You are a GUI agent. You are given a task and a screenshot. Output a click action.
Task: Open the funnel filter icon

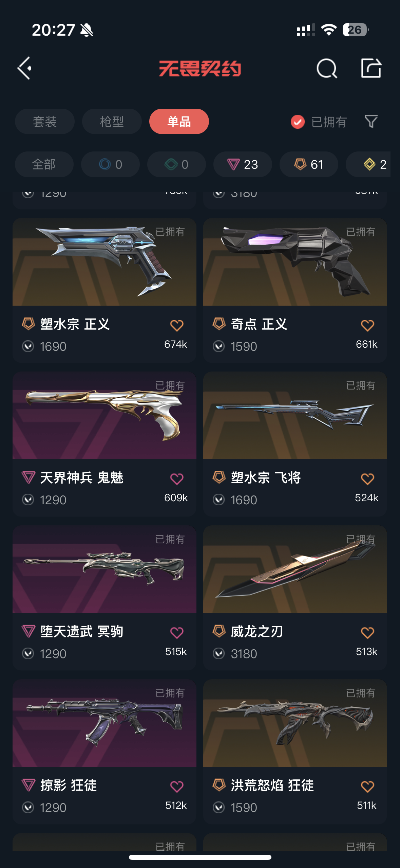point(371,121)
